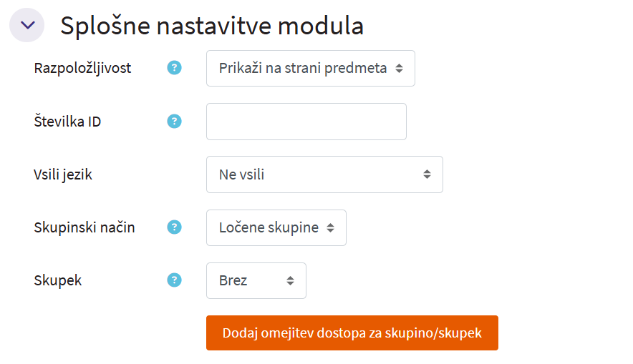Click the Splošne nastavitve modula heading
This screenshot has height=364, width=633.
[x=212, y=26]
